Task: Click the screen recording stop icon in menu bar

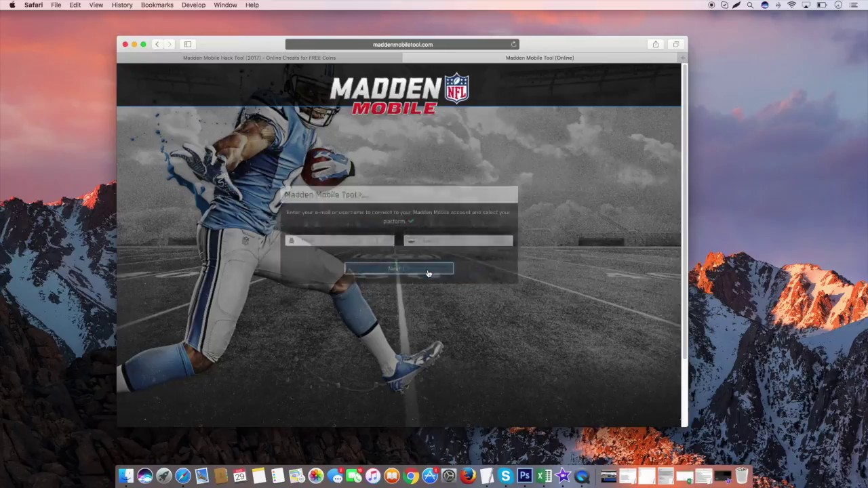Action: coord(711,5)
